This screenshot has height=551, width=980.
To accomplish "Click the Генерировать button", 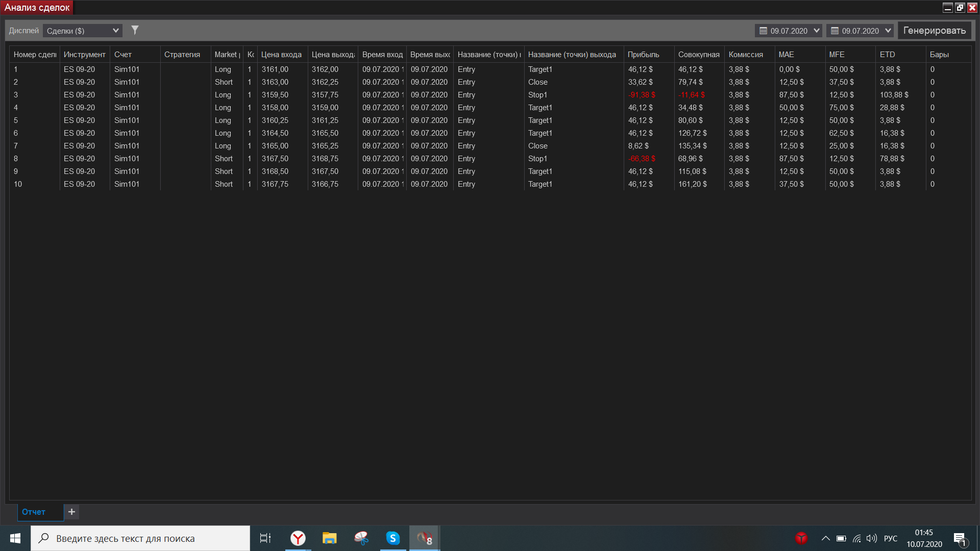I will coord(934,31).
